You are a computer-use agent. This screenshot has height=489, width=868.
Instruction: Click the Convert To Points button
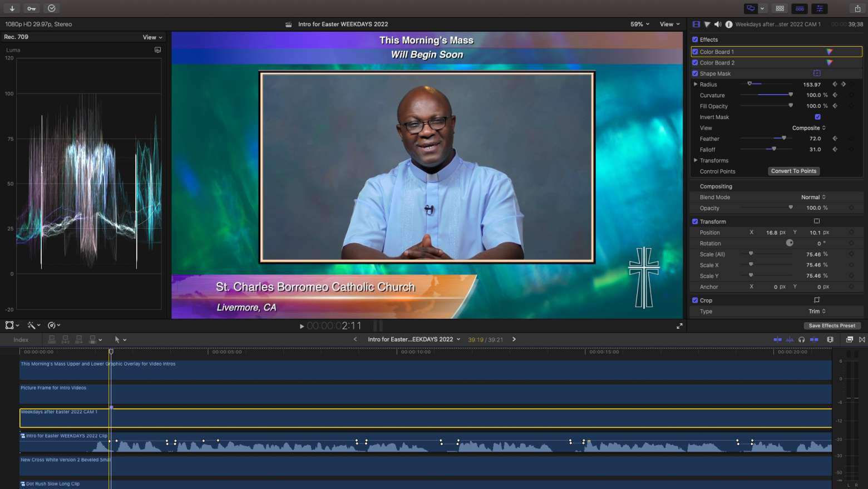point(794,171)
